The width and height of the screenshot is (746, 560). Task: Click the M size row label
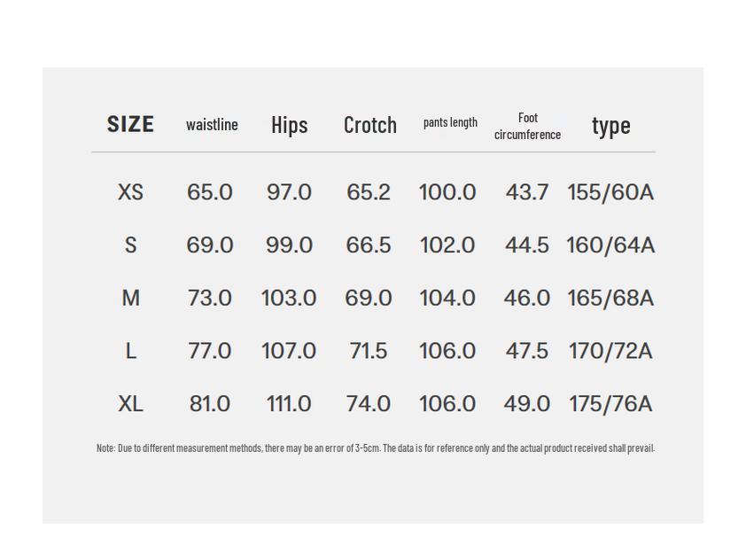pos(130,299)
